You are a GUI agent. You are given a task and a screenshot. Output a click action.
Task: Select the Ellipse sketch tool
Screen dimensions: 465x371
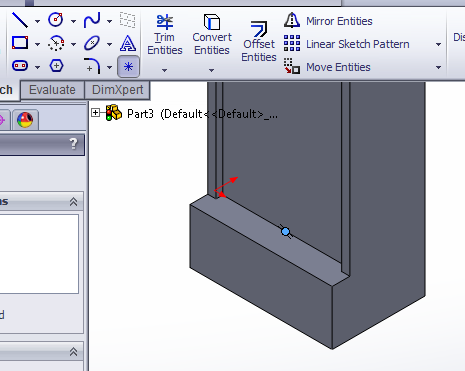(x=92, y=43)
